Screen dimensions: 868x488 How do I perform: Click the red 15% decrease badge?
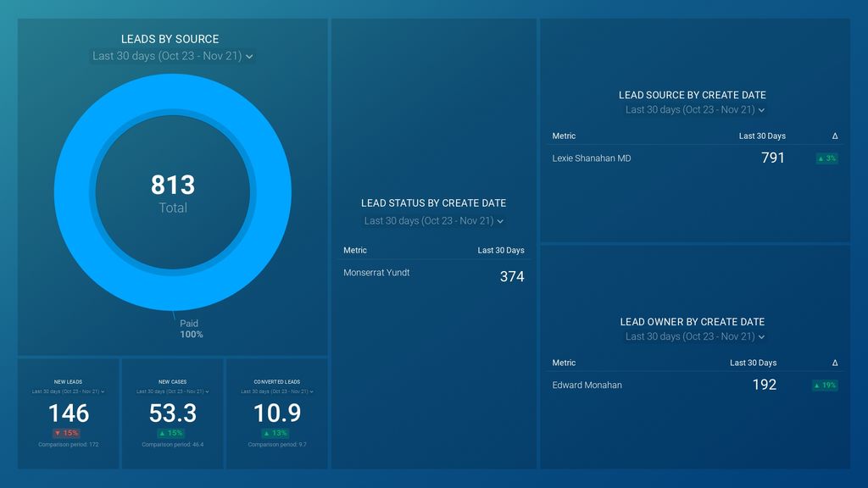(x=66, y=433)
